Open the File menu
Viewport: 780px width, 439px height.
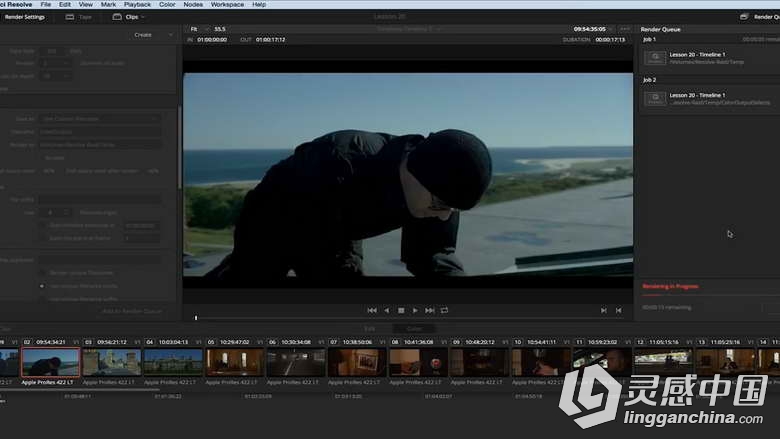46,4
